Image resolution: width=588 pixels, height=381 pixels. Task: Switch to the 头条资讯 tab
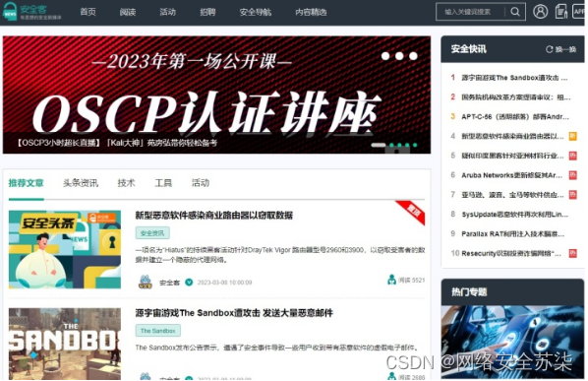click(x=81, y=183)
